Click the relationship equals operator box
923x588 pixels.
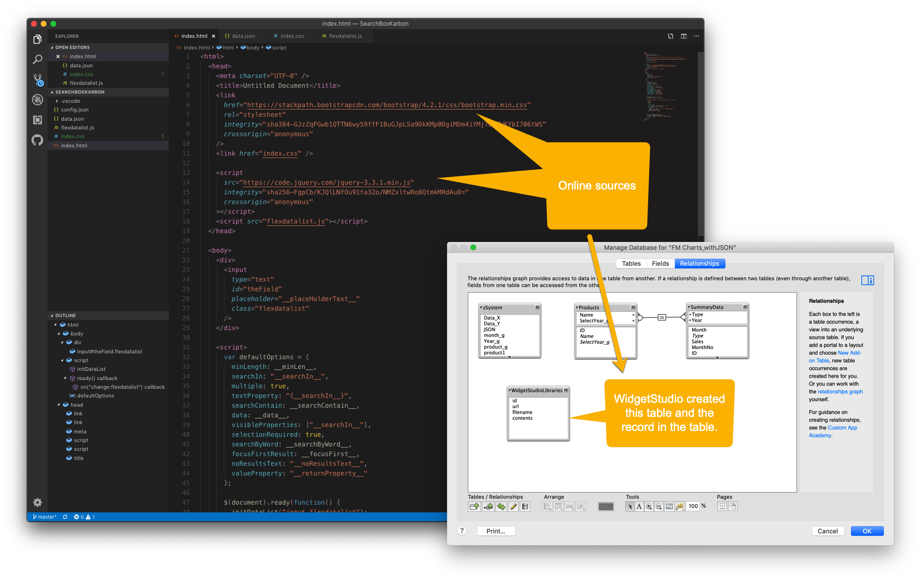pos(662,317)
